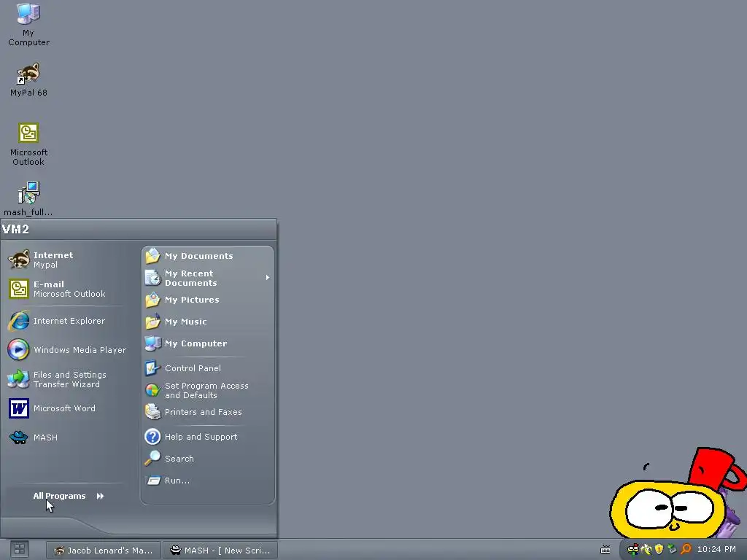Screen dimensions: 747x560
Task: Open Files and Settings Transfer Wizard
Action: coord(66,379)
